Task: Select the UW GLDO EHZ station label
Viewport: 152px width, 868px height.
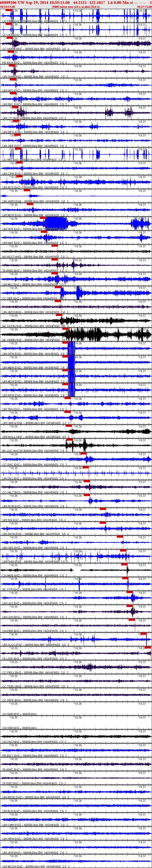Action: tap(35, 645)
